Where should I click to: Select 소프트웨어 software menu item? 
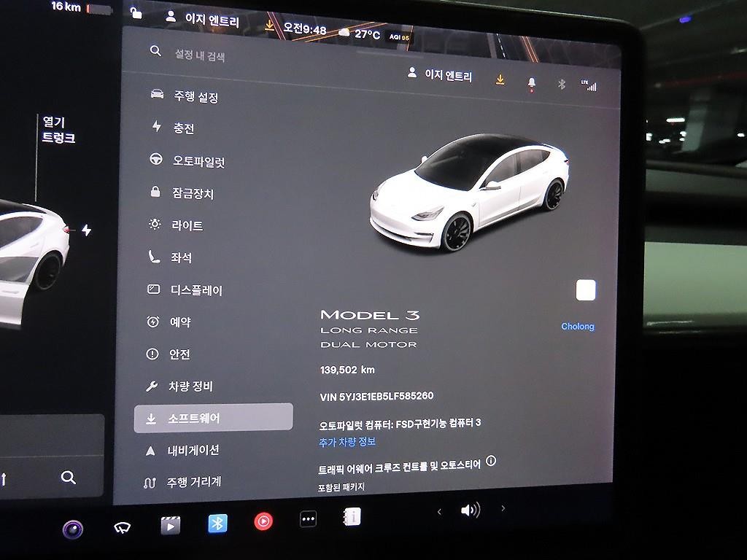click(214, 418)
